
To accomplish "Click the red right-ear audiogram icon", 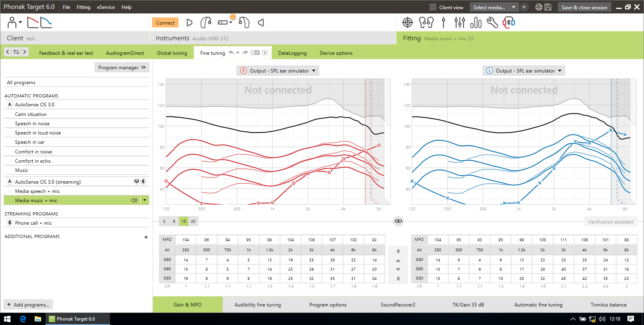I will click(x=33, y=23).
